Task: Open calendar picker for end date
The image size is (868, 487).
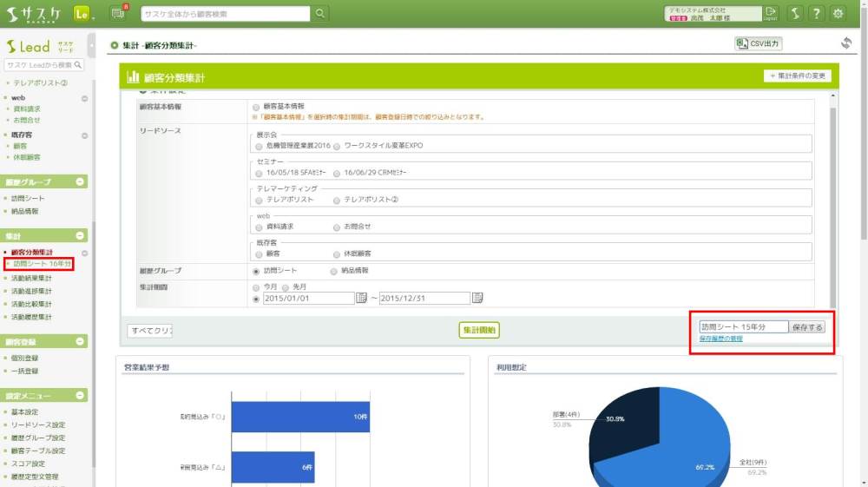Action: pos(477,298)
